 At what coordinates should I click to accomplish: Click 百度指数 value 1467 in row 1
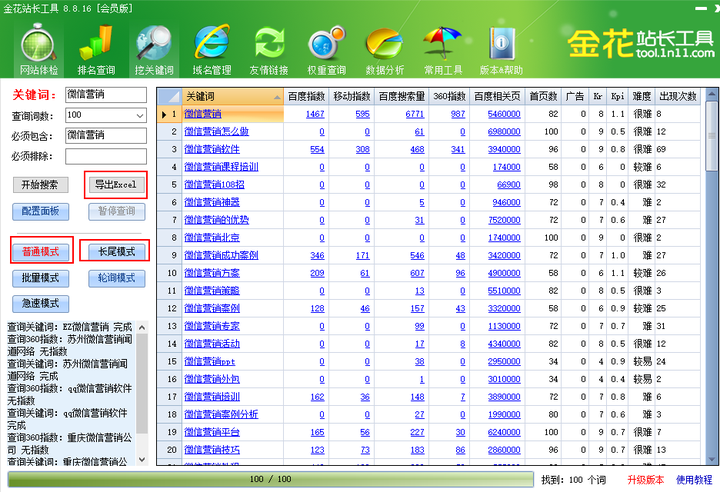click(315, 114)
